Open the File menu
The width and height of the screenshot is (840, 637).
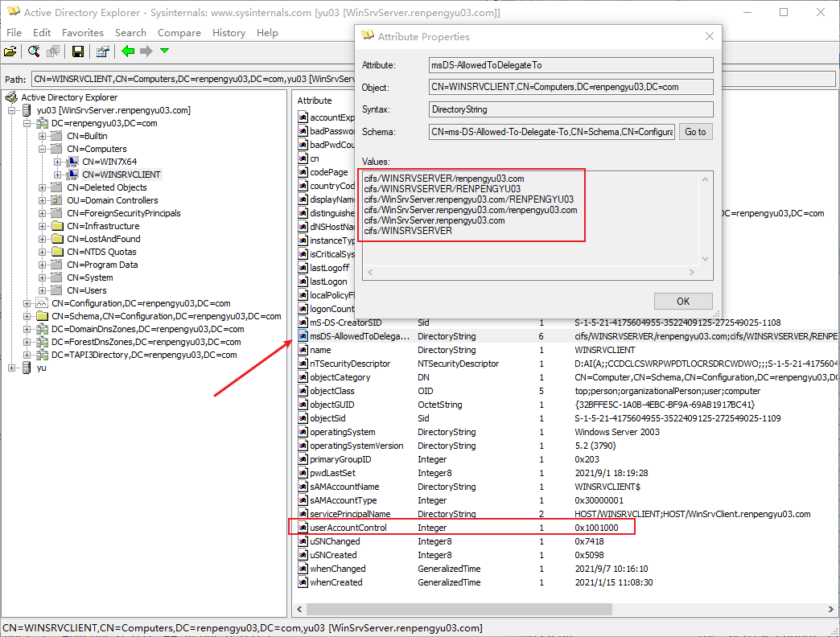point(14,33)
